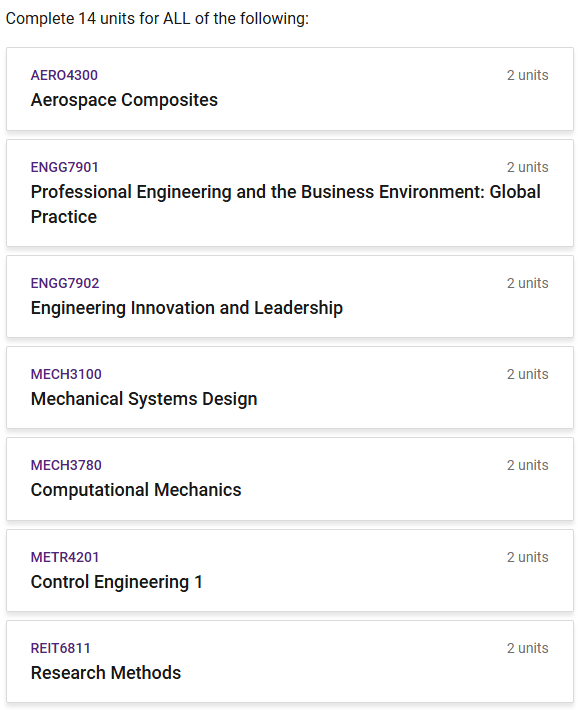Click the Computational Mechanics course title

point(136,490)
